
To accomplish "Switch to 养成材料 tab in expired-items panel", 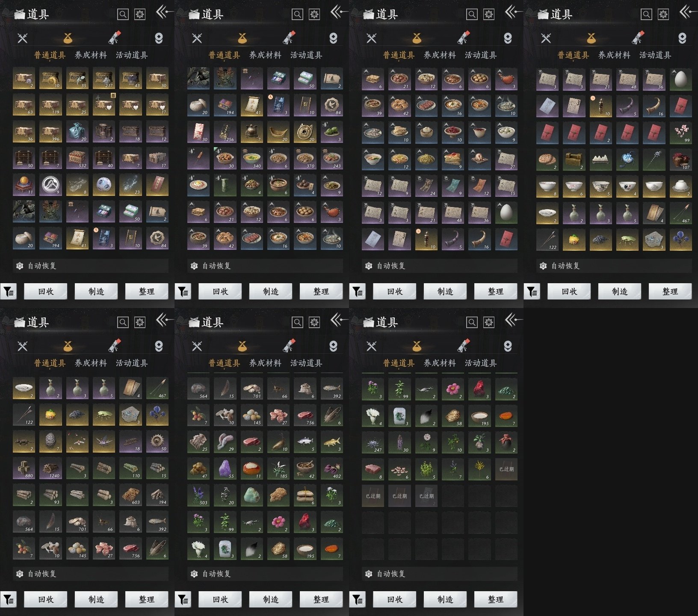I will click(440, 363).
